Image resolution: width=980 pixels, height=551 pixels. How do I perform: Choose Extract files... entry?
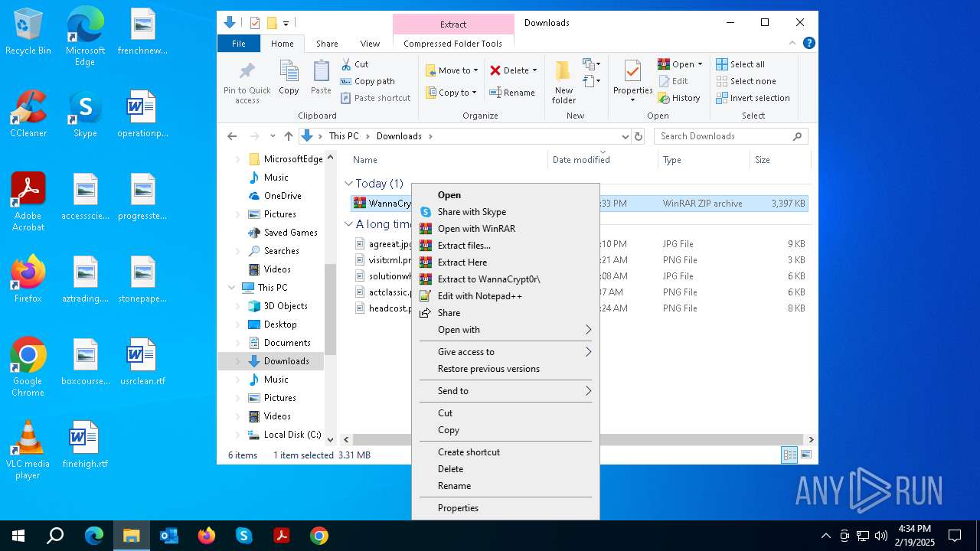pyautogui.click(x=505, y=246)
